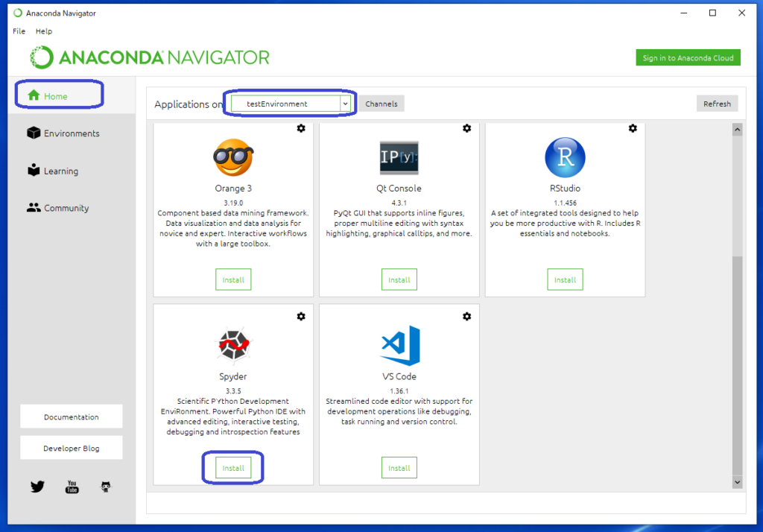Click the VS Code application logo

(400, 346)
